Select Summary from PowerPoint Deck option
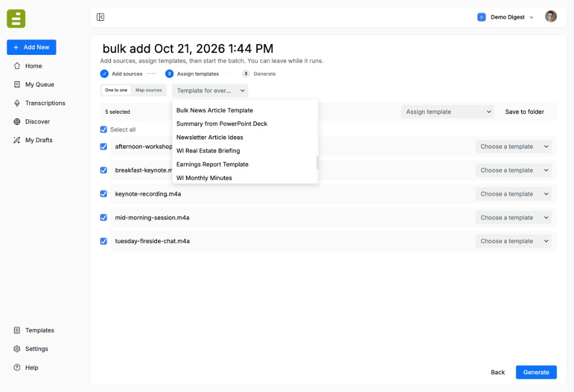Viewport: 574px width, 392px height. [x=246, y=124]
